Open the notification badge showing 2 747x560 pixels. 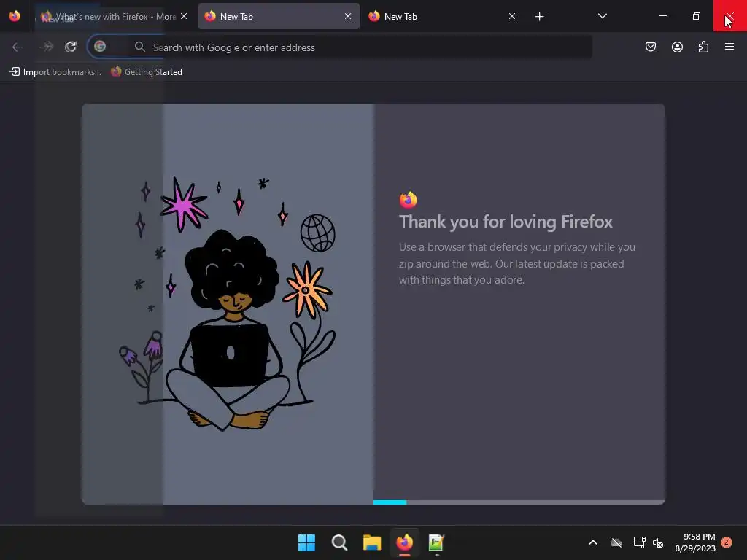point(727,542)
